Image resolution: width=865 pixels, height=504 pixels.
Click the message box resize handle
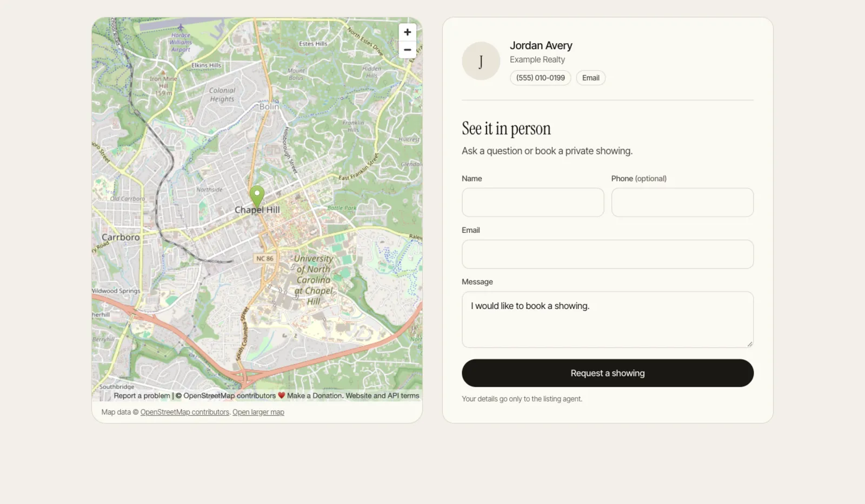[x=750, y=344]
